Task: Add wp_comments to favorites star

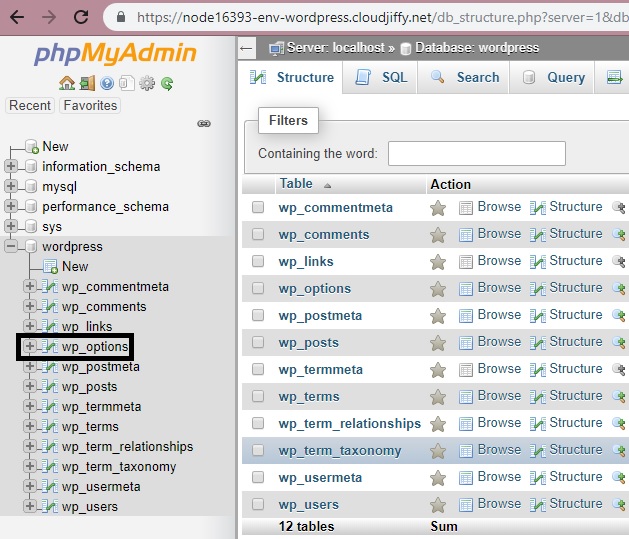Action: pyautogui.click(x=438, y=235)
